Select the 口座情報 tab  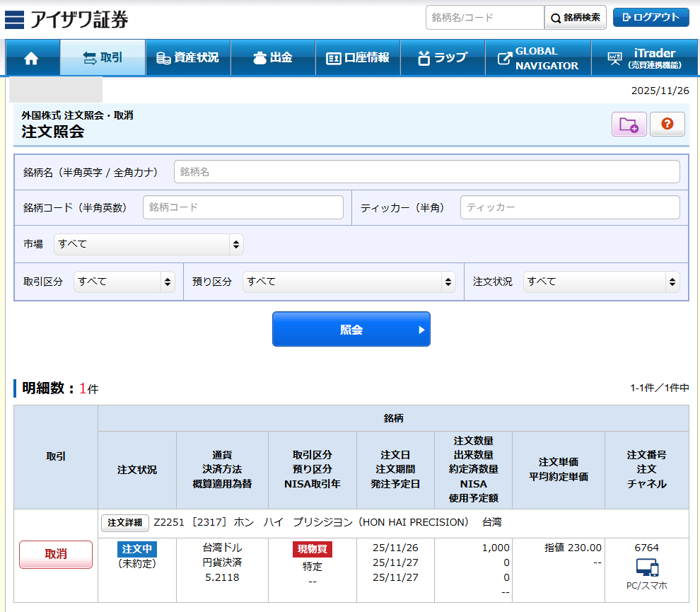click(x=358, y=58)
